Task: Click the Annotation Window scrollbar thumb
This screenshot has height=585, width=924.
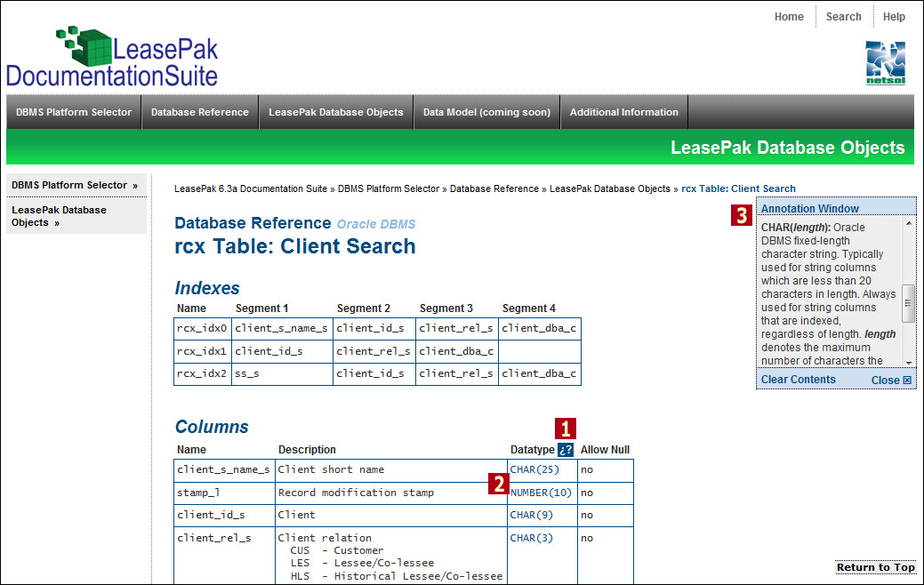Action: pos(908,303)
